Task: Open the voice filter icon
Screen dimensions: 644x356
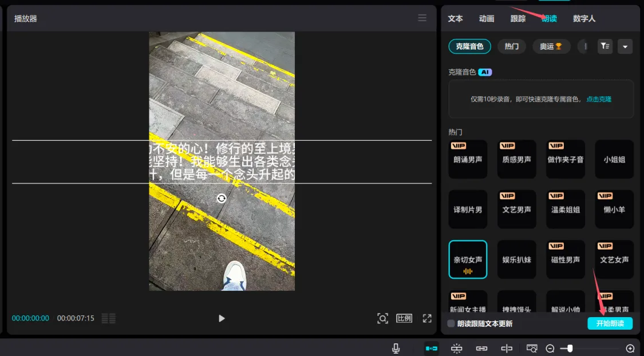Action: coord(605,46)
